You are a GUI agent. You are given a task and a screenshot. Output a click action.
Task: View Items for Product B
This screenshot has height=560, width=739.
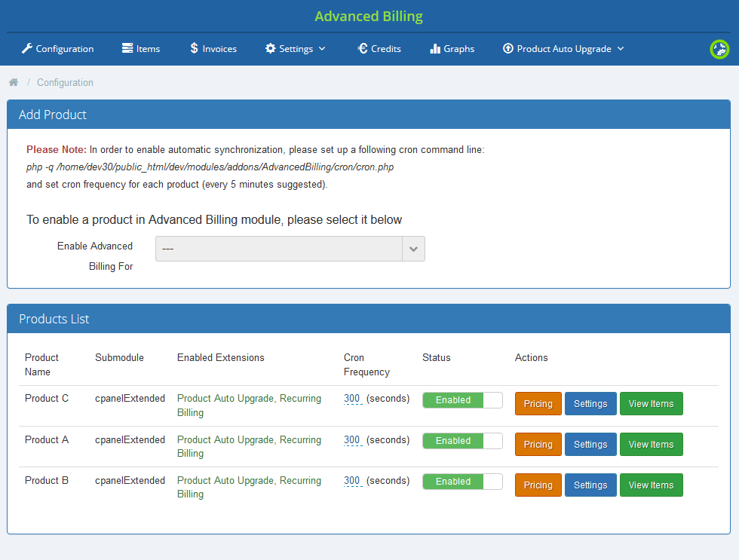[x=652, y=485]
